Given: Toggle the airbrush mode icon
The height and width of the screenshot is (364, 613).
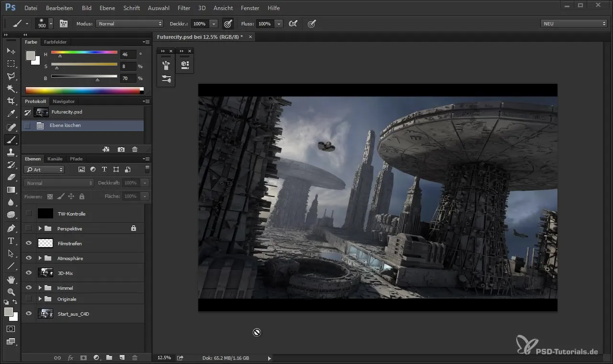Looking at the screenshot, I should pos(293,23).
